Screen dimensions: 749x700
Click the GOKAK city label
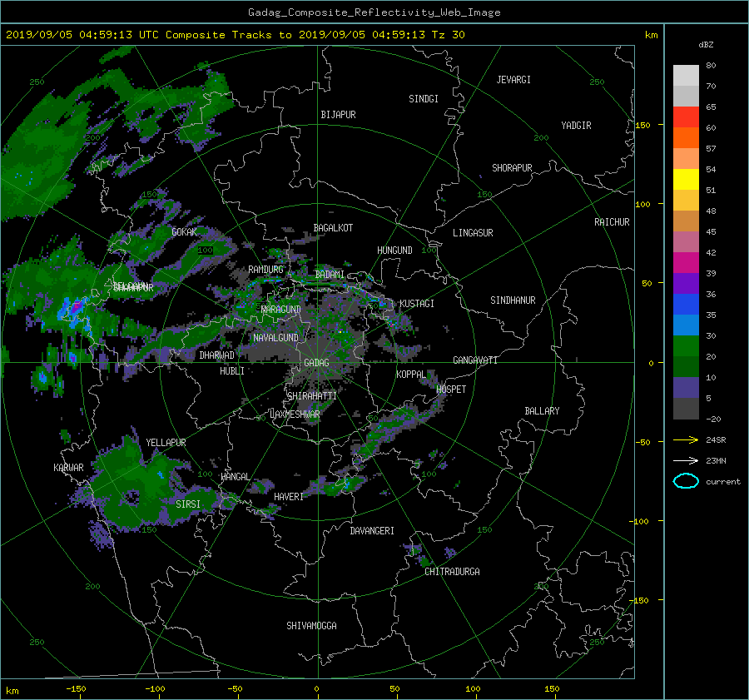tap(185, 232)
